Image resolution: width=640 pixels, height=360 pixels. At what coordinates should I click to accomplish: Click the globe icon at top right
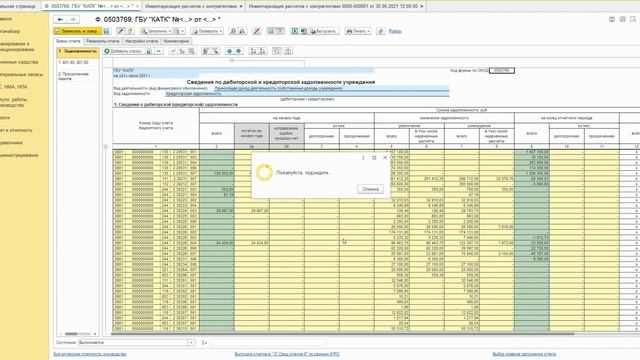point(622,19)
